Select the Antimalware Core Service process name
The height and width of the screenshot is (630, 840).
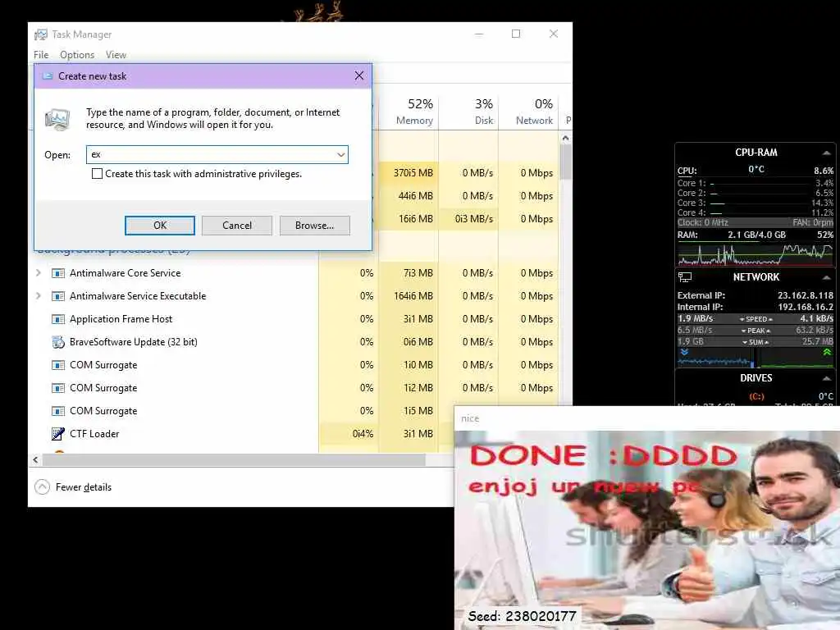[125, 273]
